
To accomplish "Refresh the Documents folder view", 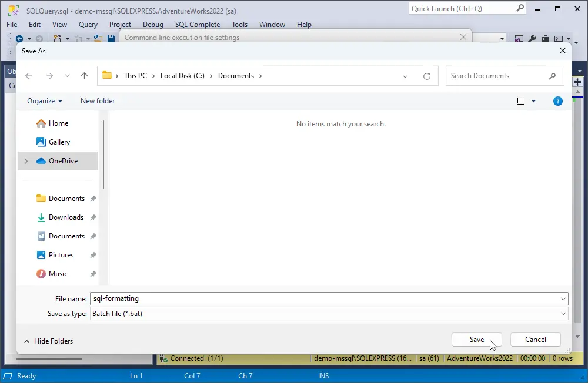I will pyautogui.click(x=427, y=76).
